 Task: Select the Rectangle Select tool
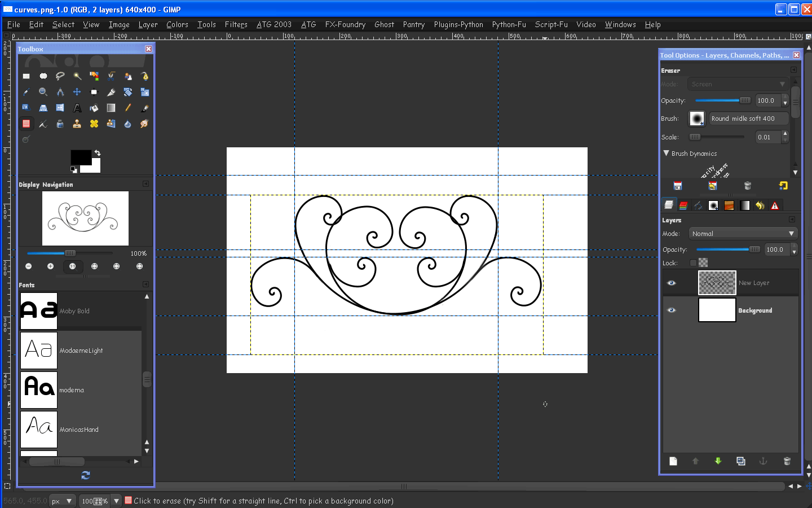(x=26, y=76)
